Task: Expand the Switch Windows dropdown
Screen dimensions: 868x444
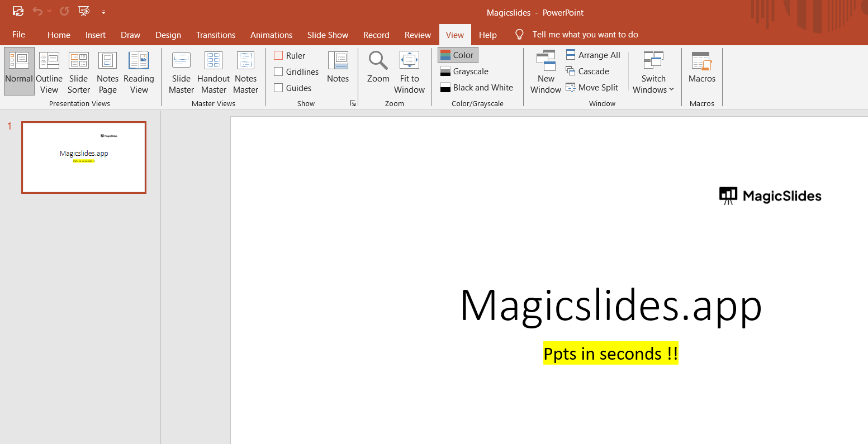Action: (653, 84)
